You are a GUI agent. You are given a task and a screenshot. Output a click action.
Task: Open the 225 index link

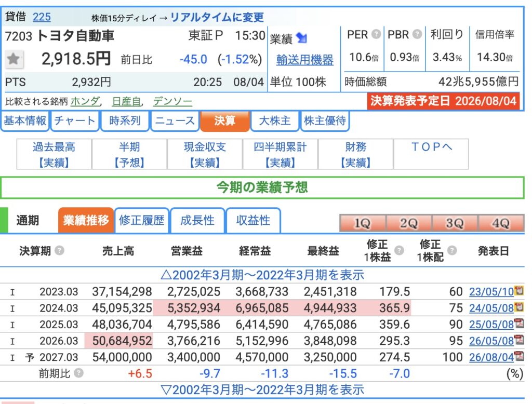42,17
